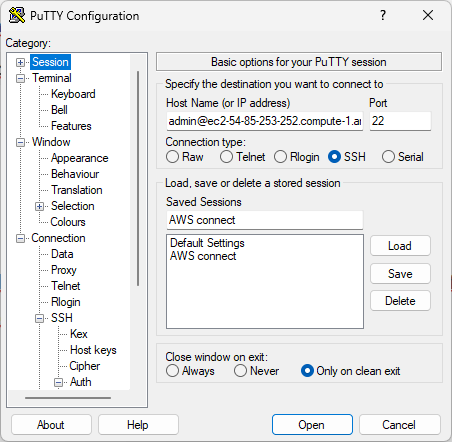Image resolution: width=452 pixels, height=442 pixels.
Task: Click the Port input field
Action: pyautogui.click(x=400, y=121)
